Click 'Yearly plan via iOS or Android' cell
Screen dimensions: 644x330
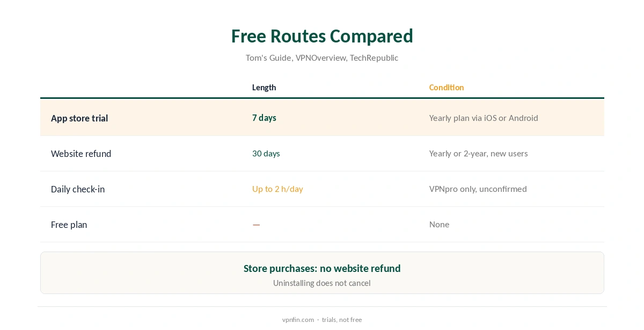point(484,118)
